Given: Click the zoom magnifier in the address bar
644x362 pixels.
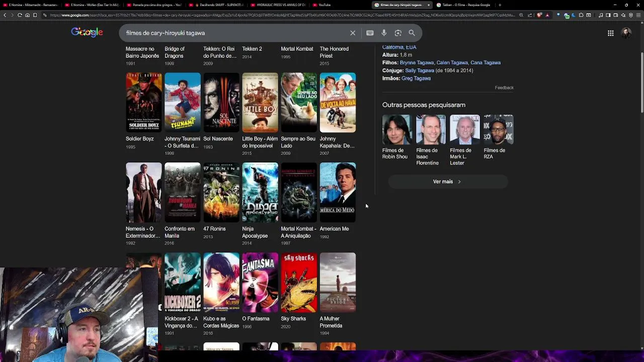Looking at the screenshot, I should [521, 15].
